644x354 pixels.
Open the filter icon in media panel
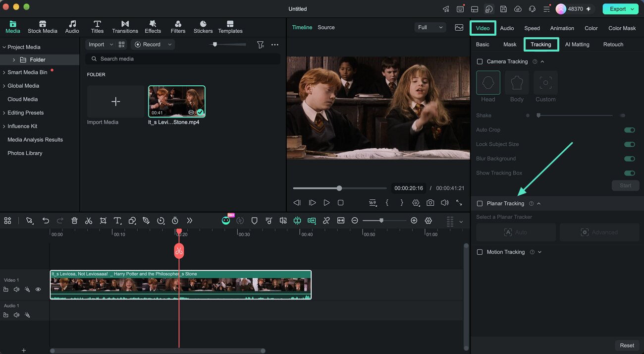click(x=261, y=45)
